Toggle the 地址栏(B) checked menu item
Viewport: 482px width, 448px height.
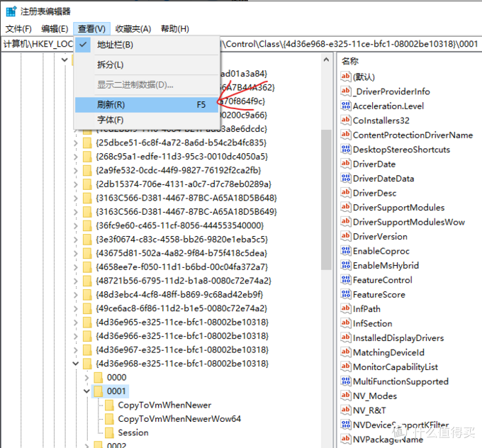[147, 45]
